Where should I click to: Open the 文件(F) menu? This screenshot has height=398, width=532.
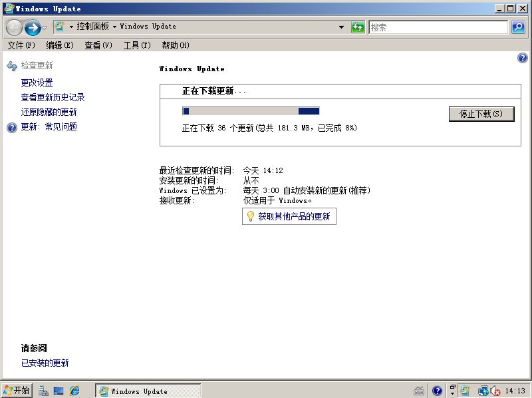coord(21,45)
